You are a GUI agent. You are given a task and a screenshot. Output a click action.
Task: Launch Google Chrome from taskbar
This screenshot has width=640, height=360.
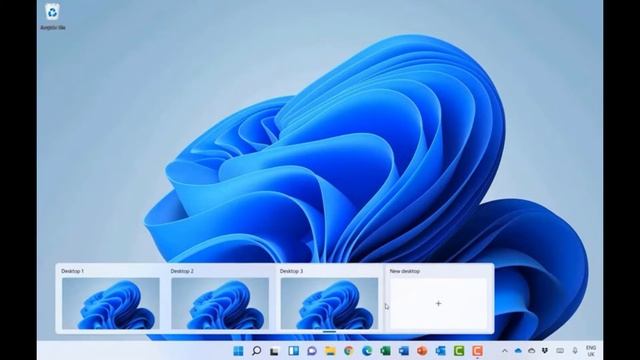[349, 351]
